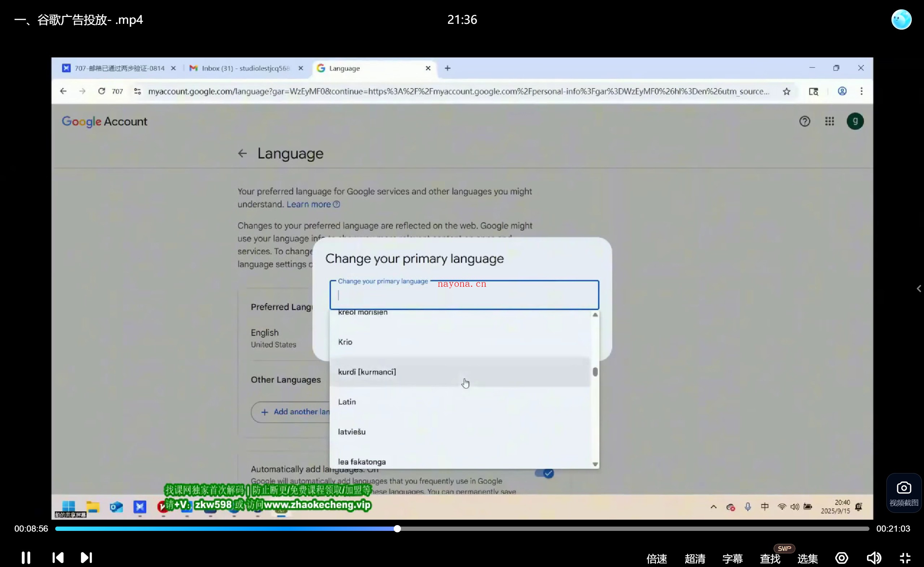Open the tab search icon in Chrome toolbar
The height and width of the screenshot is (567, 924).
813,91
